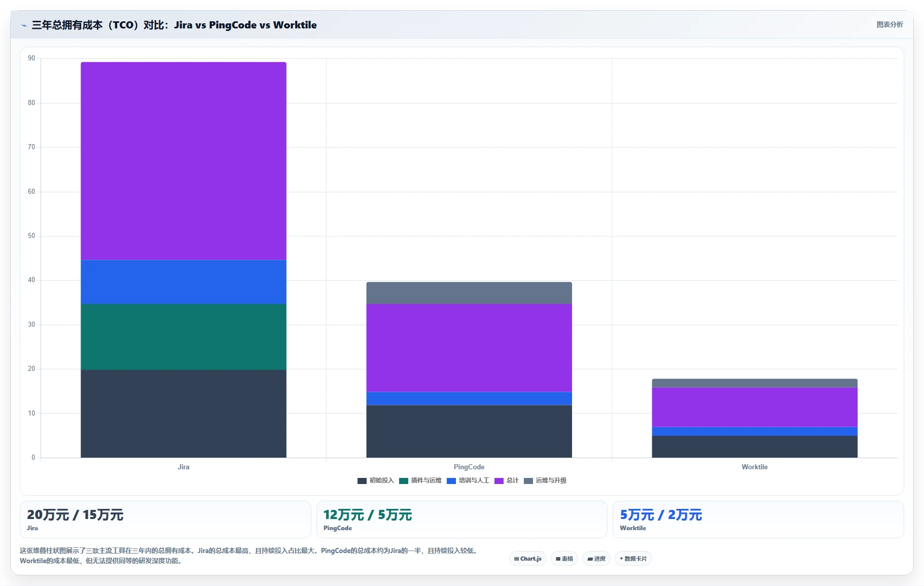Click the Chart.js tag button

click(528, 559)
